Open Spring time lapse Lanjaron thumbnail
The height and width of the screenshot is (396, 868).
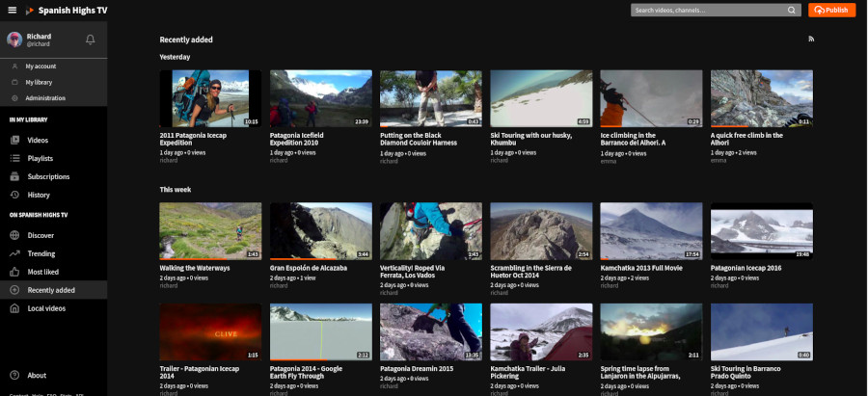click(x=651, y=331)
